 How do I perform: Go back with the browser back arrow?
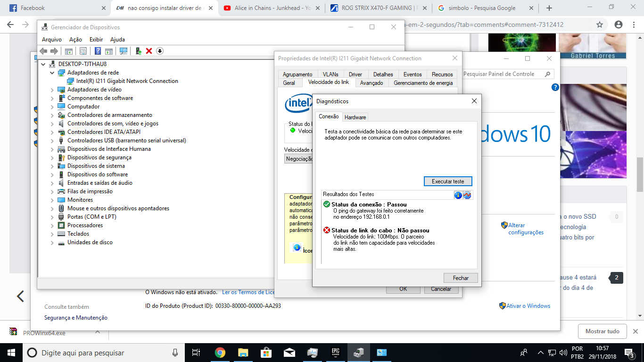pos(10,25)
